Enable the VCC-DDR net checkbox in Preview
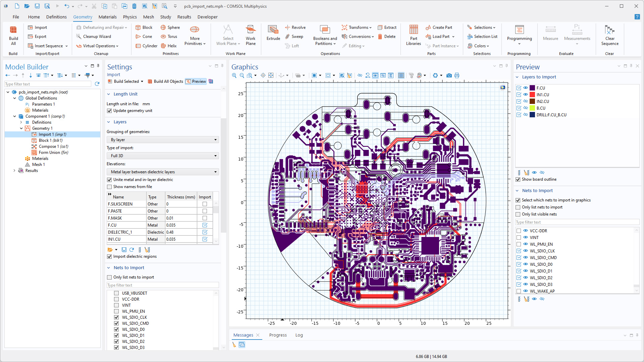 click(x=519, y=231)
